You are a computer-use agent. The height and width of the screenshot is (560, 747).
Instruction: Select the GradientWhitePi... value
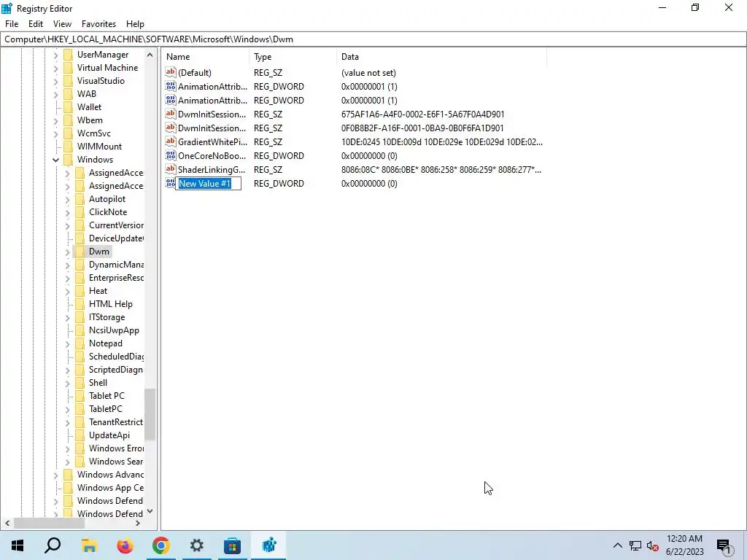[x=212, y=142]
